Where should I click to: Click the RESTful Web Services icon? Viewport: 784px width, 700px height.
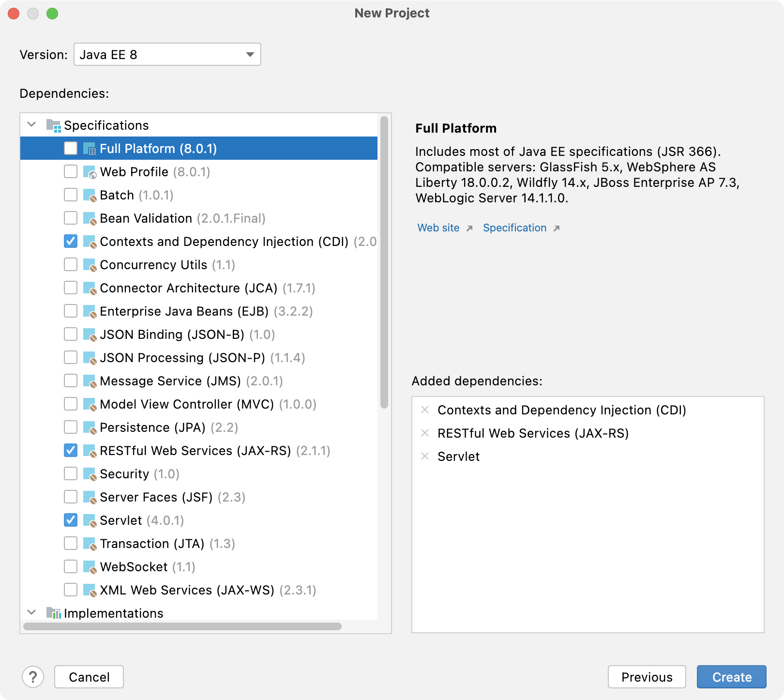(x=90, y=451)
